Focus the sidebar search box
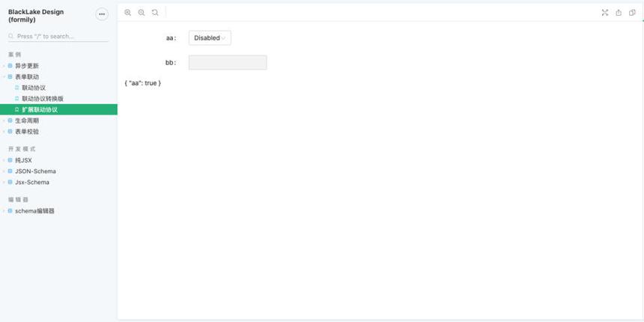The image size is (644, 322). click(58, 36)
